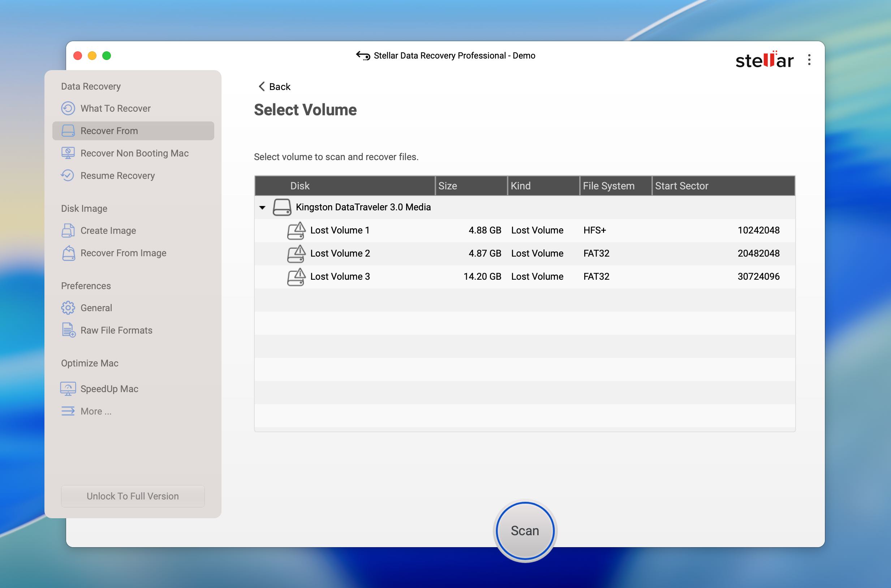
Task: Sort by the Size column header
Action: [471, 186]
